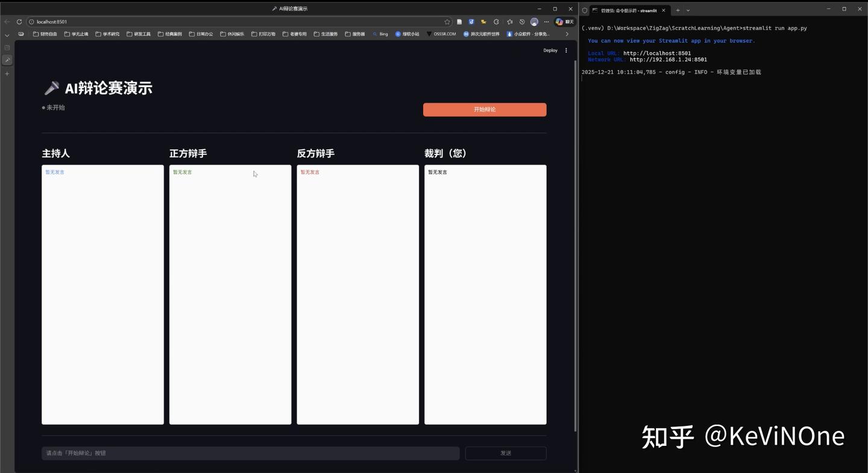
Task: Expand the bookmark bar overflow chevron
Action: coord(567,34)
